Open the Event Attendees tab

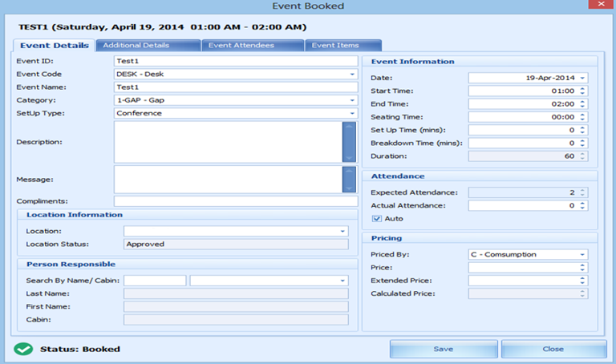click(x=253, y=45)
